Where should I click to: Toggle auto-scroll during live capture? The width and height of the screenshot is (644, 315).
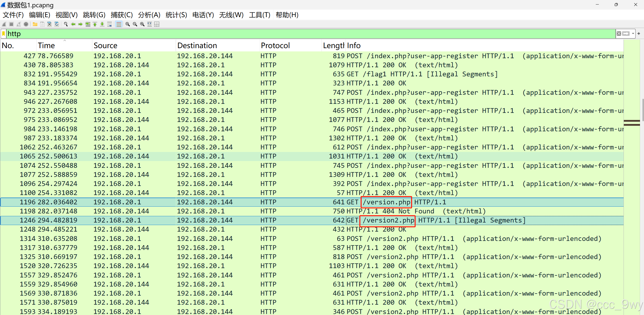(110, 24)
